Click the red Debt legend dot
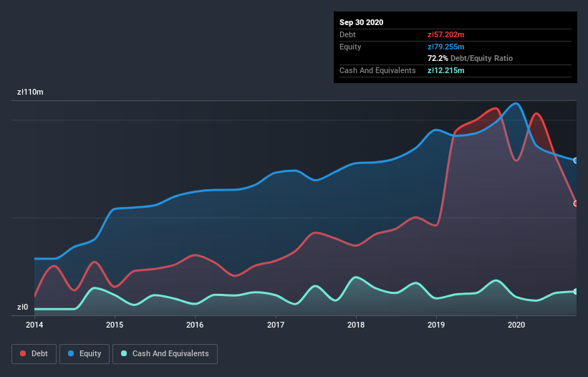 click(x=23, y=353)
